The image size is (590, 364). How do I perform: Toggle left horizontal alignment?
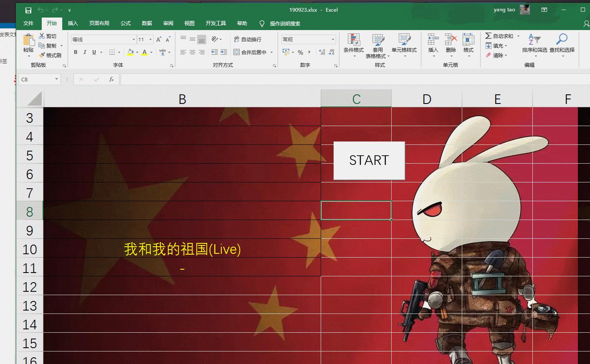[183, 52]
